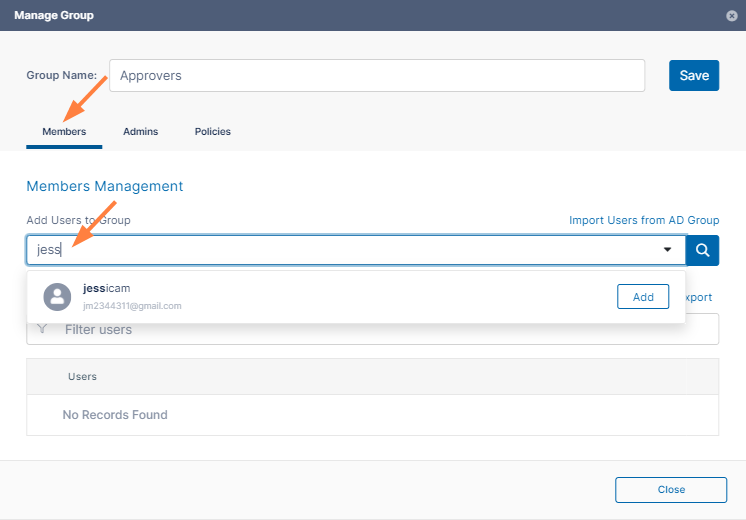
Task: Click the partially hidden Export link
Action: tap(699, 297)
